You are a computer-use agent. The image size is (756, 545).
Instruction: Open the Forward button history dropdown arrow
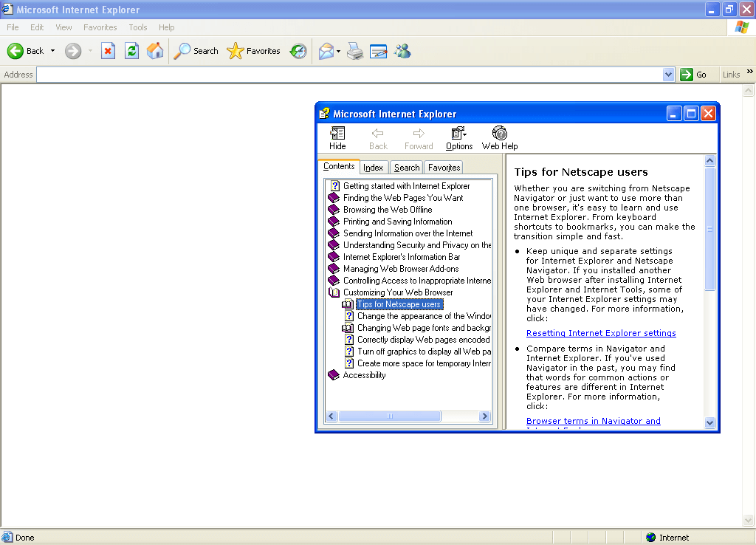[90, 51]
